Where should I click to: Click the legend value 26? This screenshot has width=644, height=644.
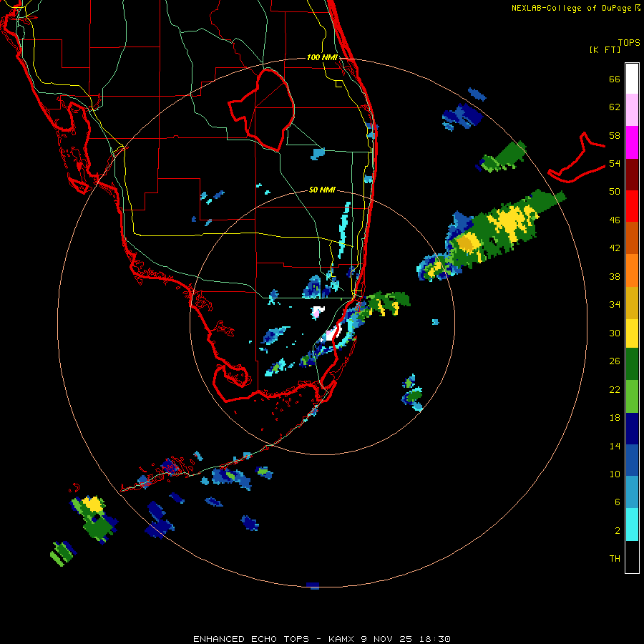pyautogui.click(x=615, y=361)
